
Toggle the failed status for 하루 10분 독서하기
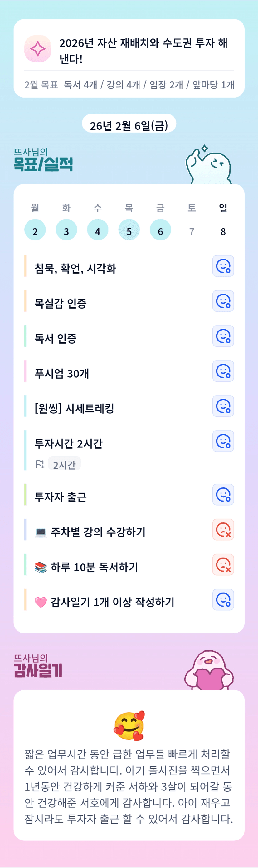[x=223, y=565]
